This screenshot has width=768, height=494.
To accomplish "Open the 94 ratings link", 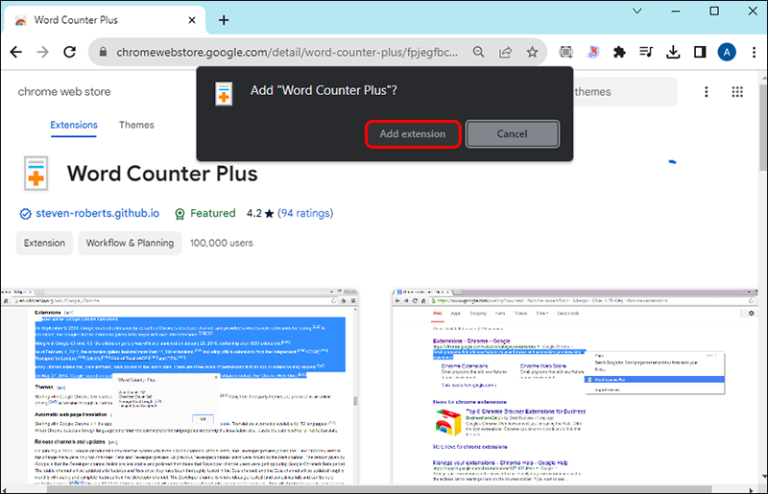I will tap(305, 213).
